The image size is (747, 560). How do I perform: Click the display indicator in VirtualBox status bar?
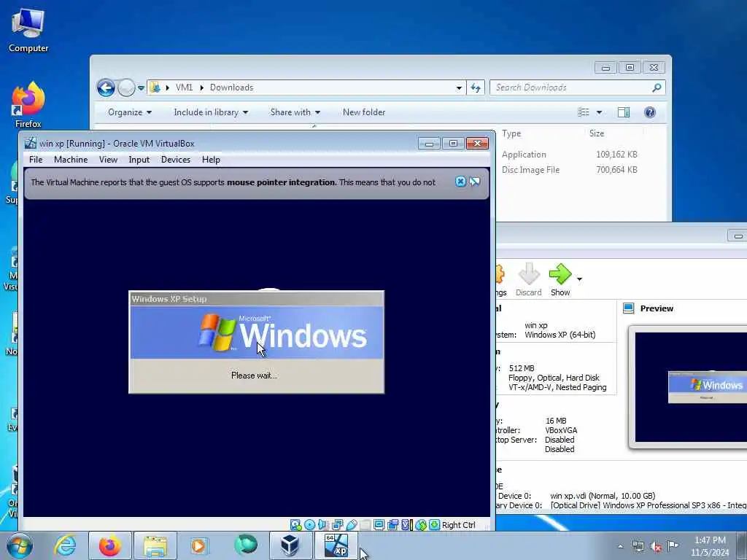tap(379, 525)
